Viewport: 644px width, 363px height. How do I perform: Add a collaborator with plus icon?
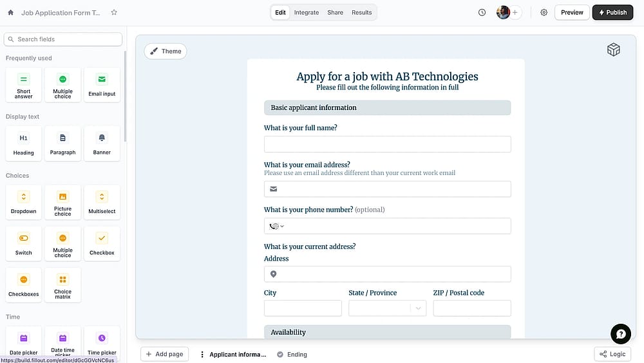(x=515, y=12)
